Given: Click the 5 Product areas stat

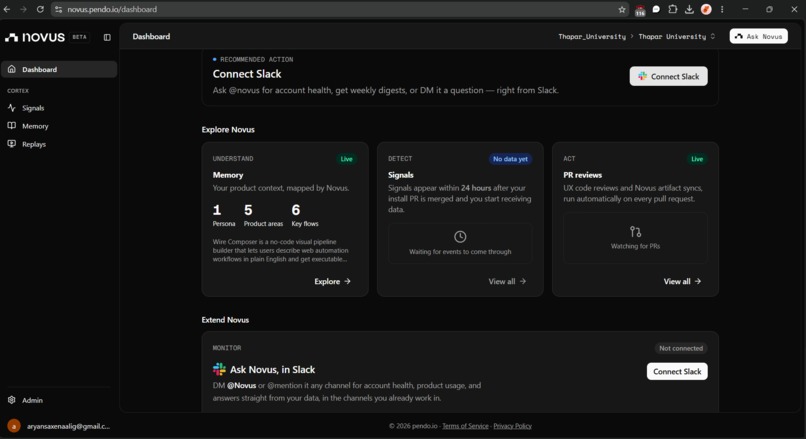Looking at the screenshot, I should (263, 215).
